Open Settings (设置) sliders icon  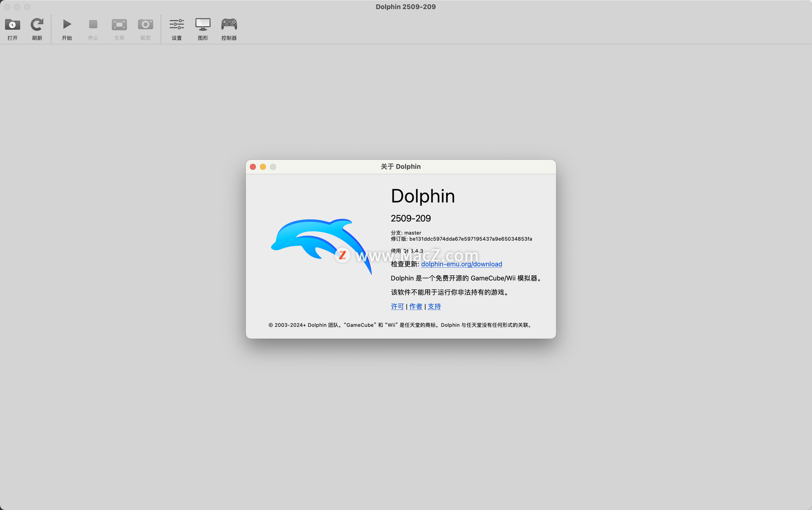(177, 25)
